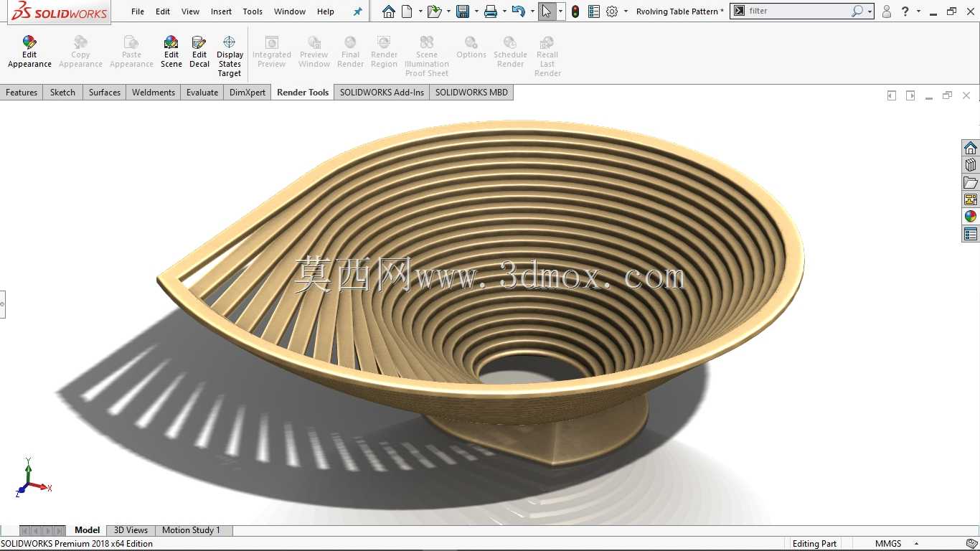The width and height of the screenshot is (980, 551).
Task: Open a document with the folder icon
Action: pos(433,11)
